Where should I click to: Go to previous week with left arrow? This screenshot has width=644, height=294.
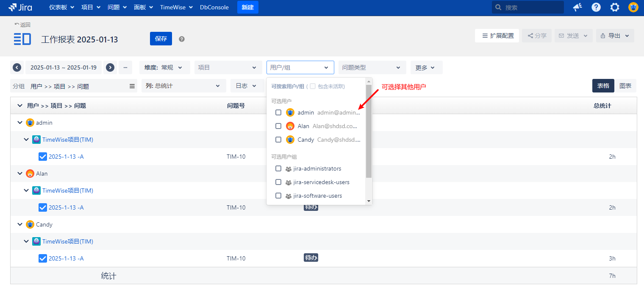tap(17, 67)
